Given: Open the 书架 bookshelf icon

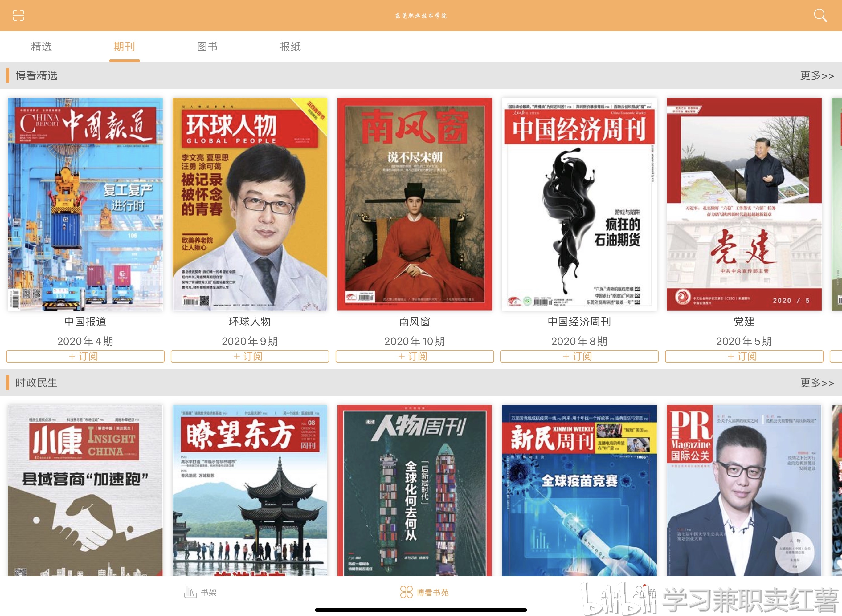Looking at the screenshot, I should click(x=190, y=592).
